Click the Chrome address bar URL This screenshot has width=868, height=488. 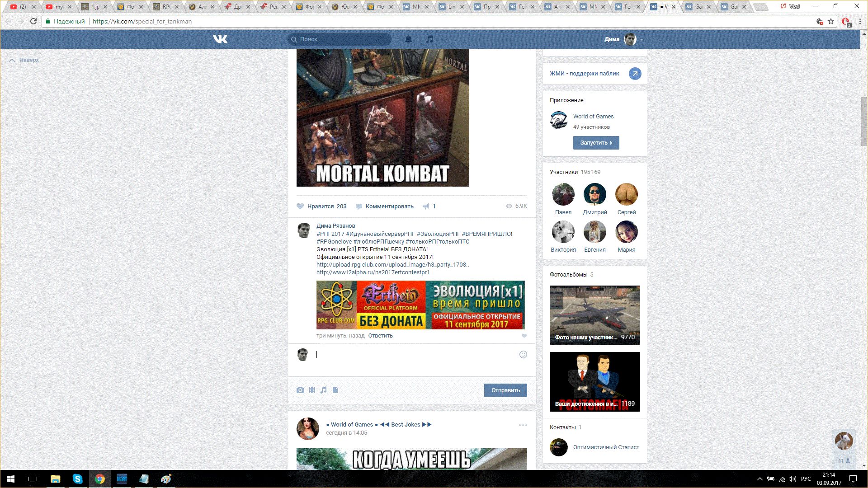coord(142,21)
